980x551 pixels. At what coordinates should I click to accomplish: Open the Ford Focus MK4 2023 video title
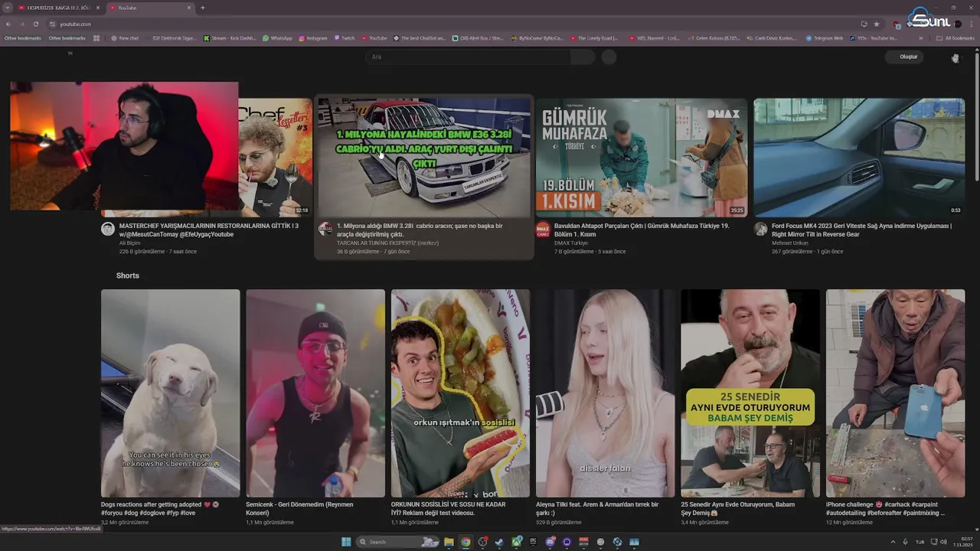pyautogui.click(x=861, y=230)
